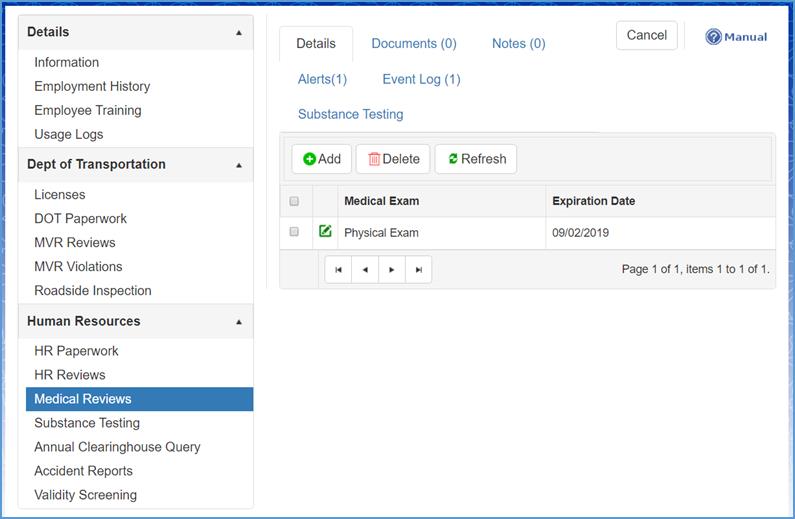795x519 pixels.
Task: Sort by Expiration Date column header
Action: pyautogui.click(x=593, y=201)
